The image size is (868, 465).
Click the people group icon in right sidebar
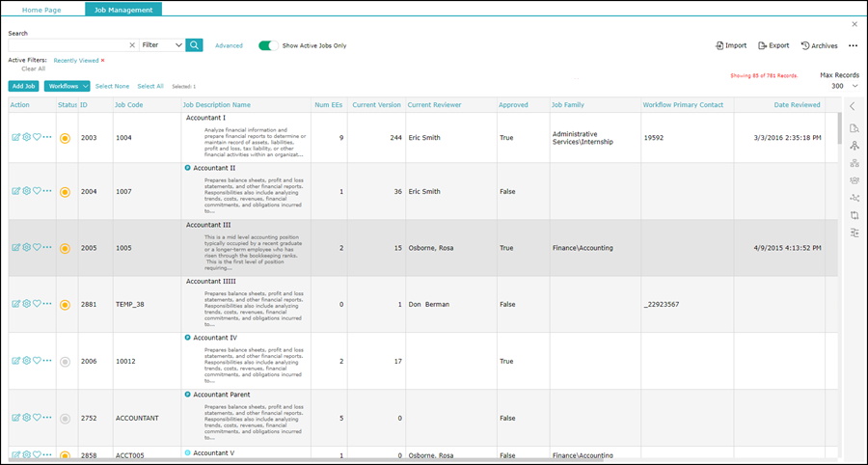pyautogui.click(x=854, y=180)
